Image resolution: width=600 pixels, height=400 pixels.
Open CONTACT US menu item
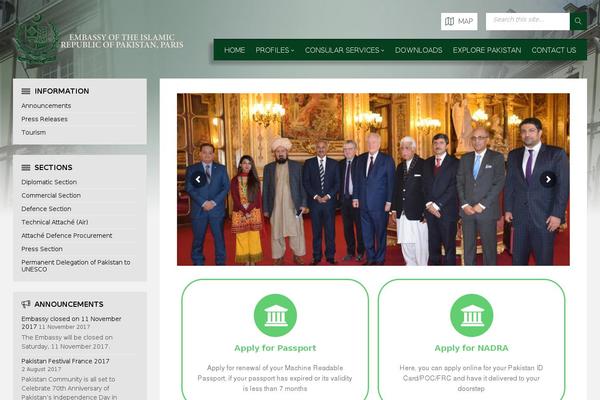pyautogui.click(x=554, y=50)
